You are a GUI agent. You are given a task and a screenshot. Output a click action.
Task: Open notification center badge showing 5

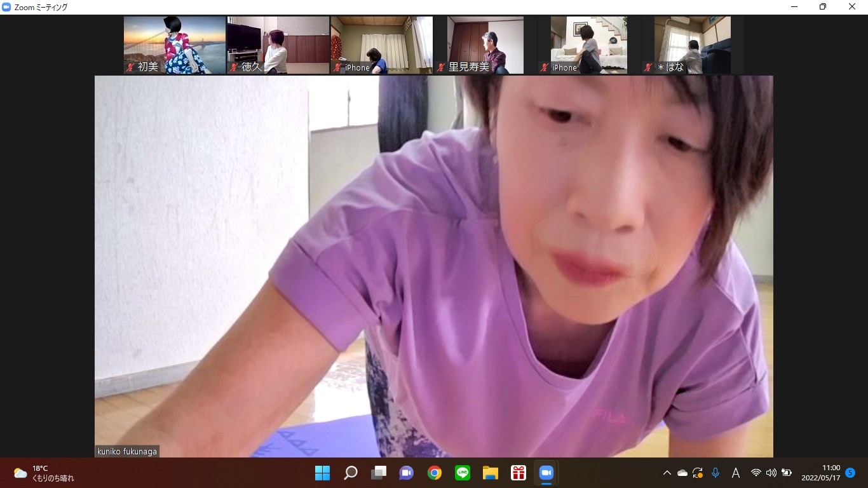(850, 473)
